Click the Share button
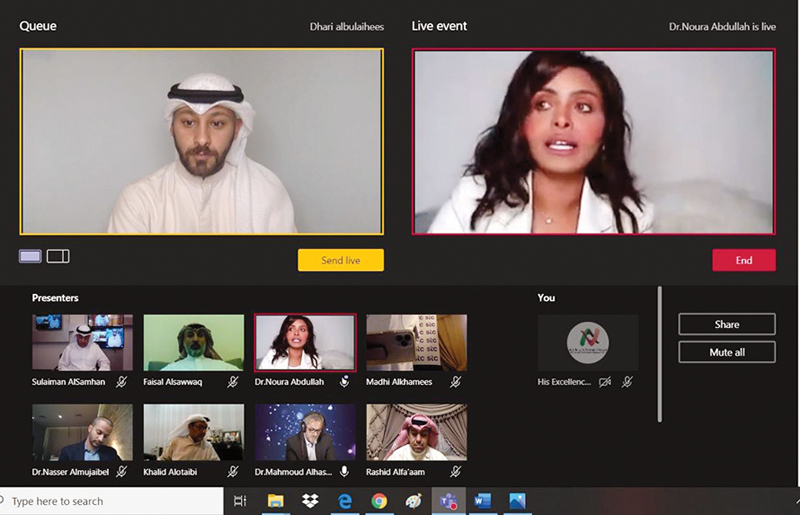 pyautogui.click(x=727, y=324)
